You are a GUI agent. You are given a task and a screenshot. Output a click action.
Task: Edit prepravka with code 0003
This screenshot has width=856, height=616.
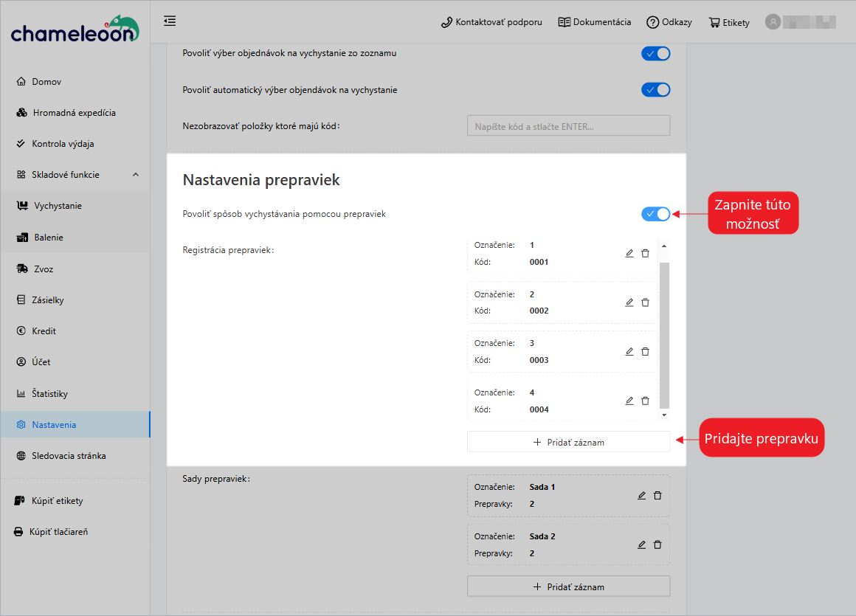[629, 352]
